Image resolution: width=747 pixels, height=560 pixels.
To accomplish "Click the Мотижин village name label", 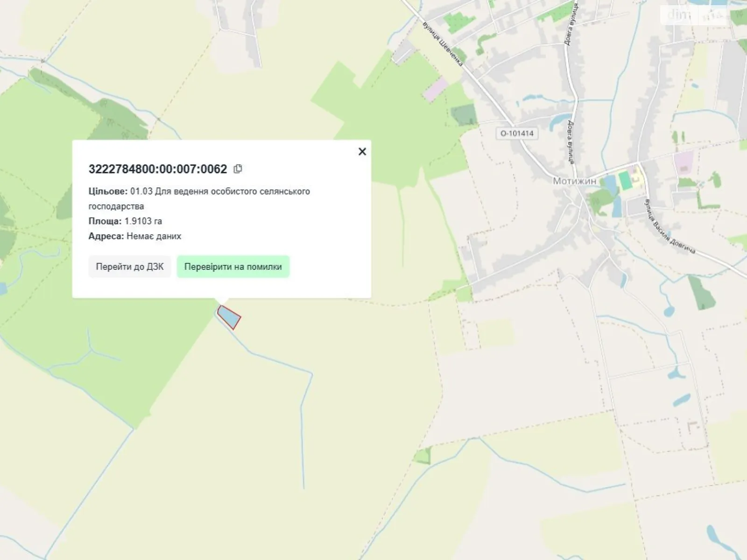I will click(574, 181).
